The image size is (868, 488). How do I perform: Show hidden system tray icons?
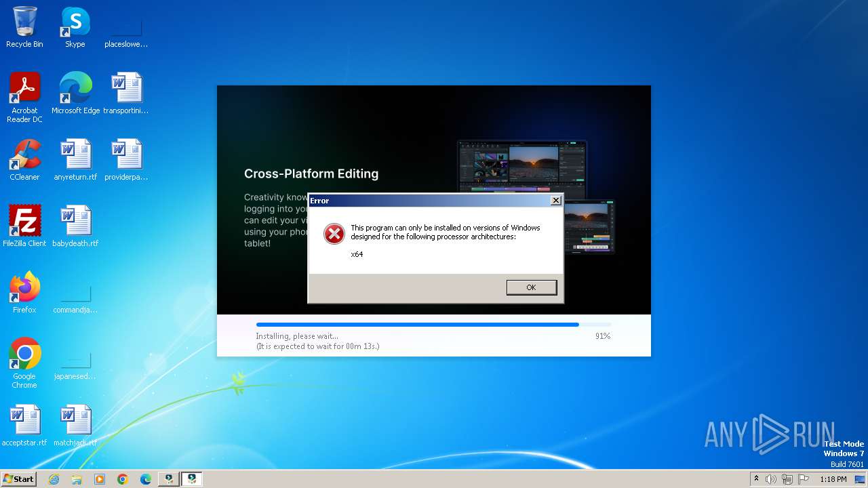tap(756, 479)
